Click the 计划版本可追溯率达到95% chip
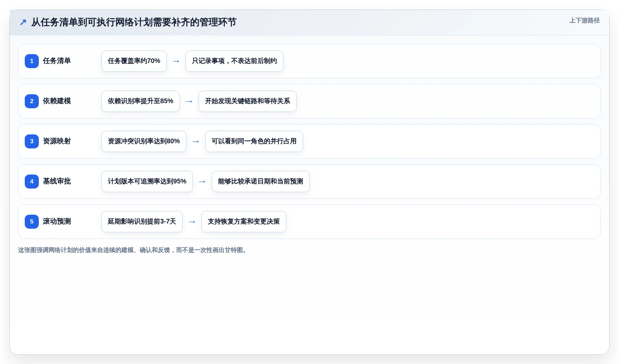 (147, 182)
